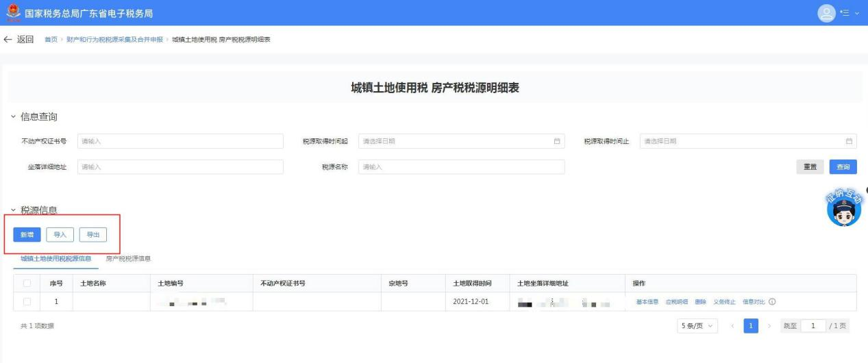This screenshot has width=868, height=363.
Task: Click the back arrow beside 返回
Action: pos(8,39)
